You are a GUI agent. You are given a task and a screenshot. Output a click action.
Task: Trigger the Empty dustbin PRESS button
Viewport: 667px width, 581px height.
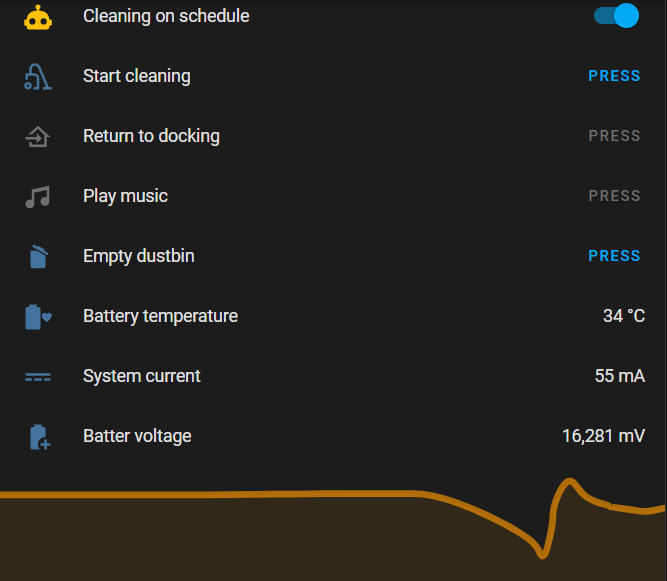tap(614, 256)
